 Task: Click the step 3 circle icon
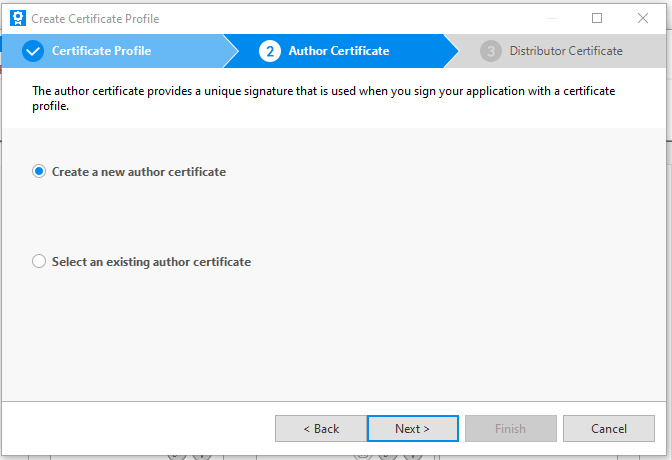point(491,51)
